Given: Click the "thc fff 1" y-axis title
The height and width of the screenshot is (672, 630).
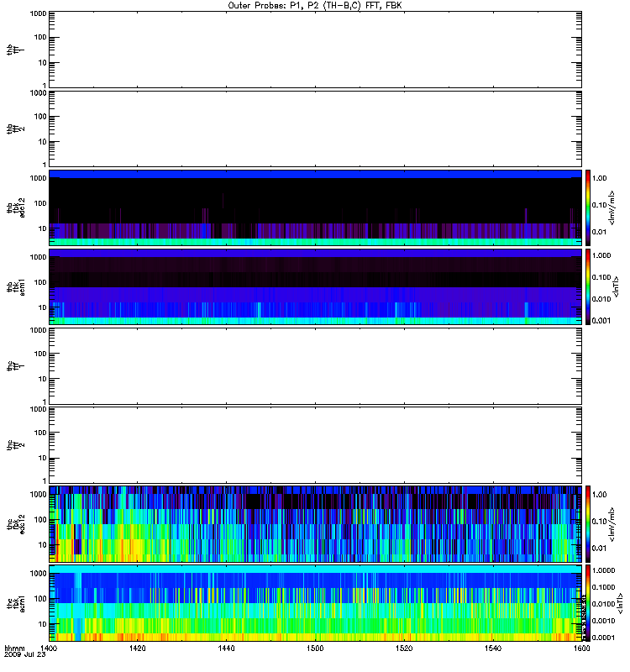Looking at the screenshot, I should click(x=15, y=366).
